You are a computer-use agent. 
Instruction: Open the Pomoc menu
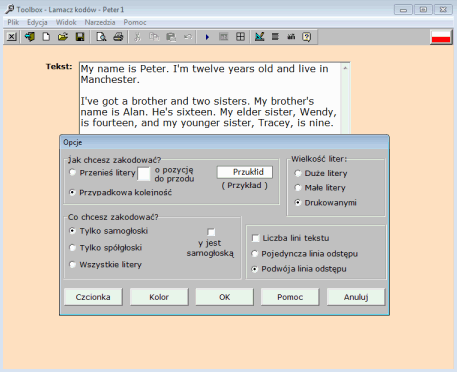(135, 22)
